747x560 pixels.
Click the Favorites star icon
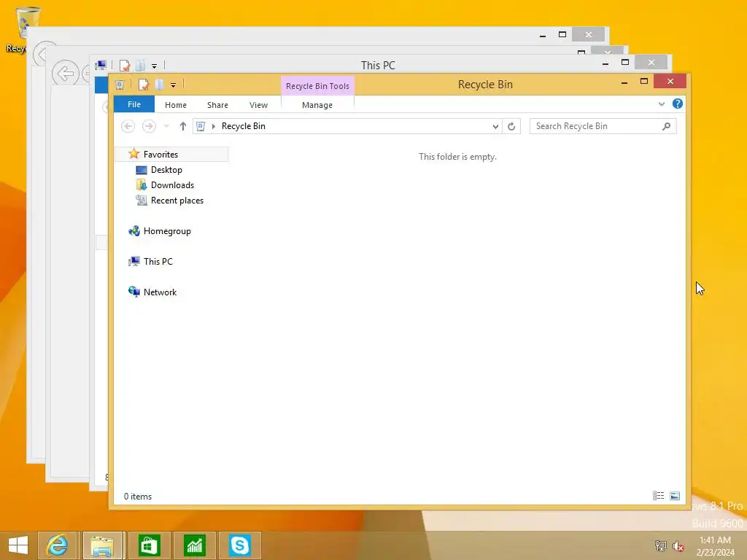point(134,154)
